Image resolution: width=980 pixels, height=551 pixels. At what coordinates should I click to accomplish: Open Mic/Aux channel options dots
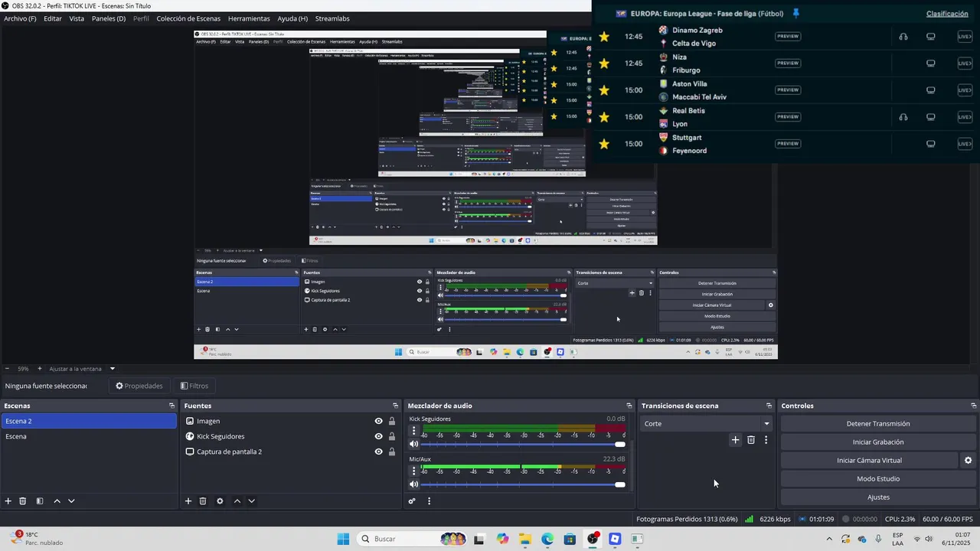[414, 471]
